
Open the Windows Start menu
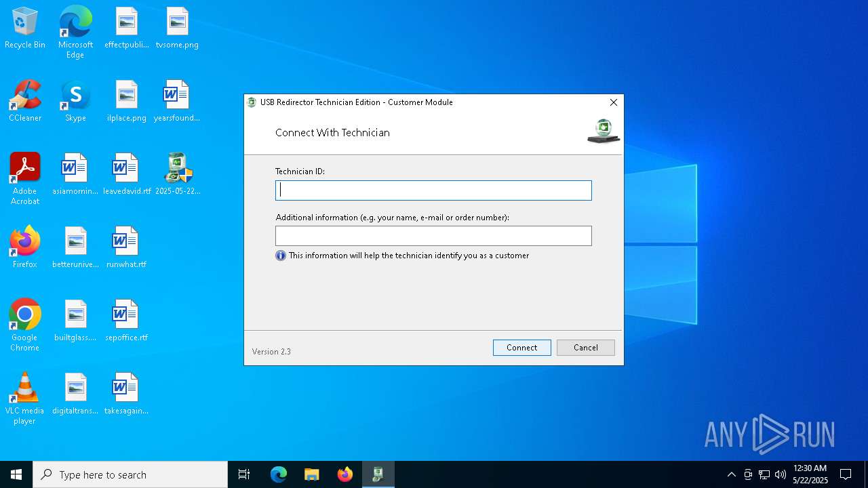click(x=16, y=474)
